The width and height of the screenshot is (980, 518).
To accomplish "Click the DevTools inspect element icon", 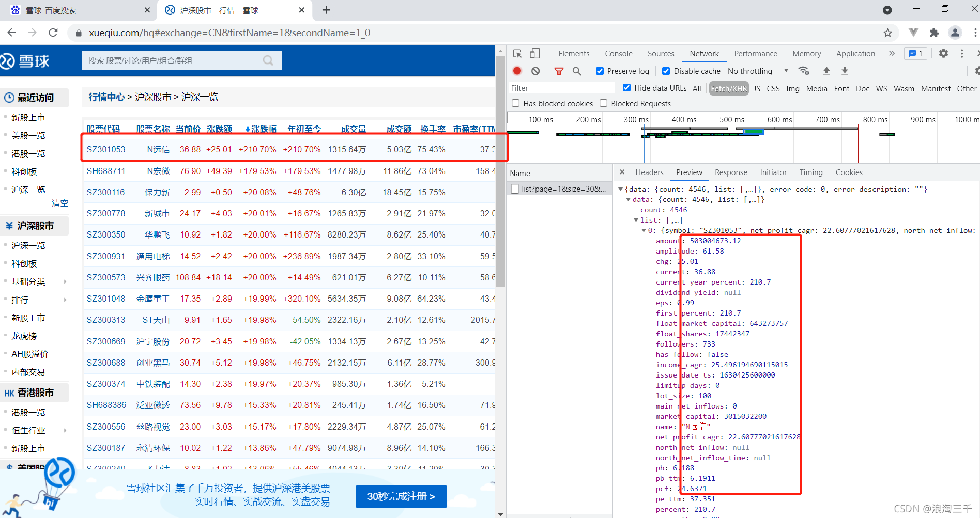I will pyautogui.click(x=517, y=54).
